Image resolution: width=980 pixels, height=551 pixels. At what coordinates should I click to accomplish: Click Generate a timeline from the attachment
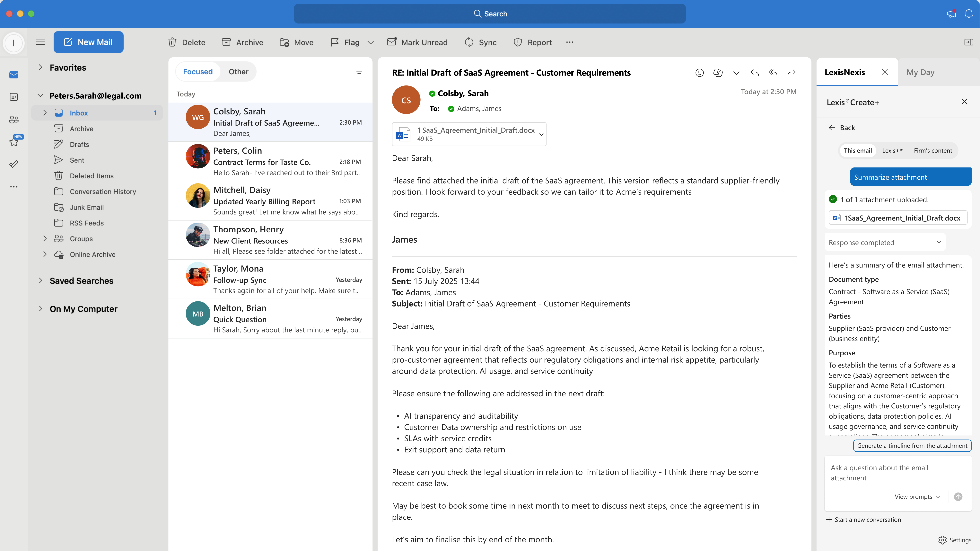coord(912,446)
